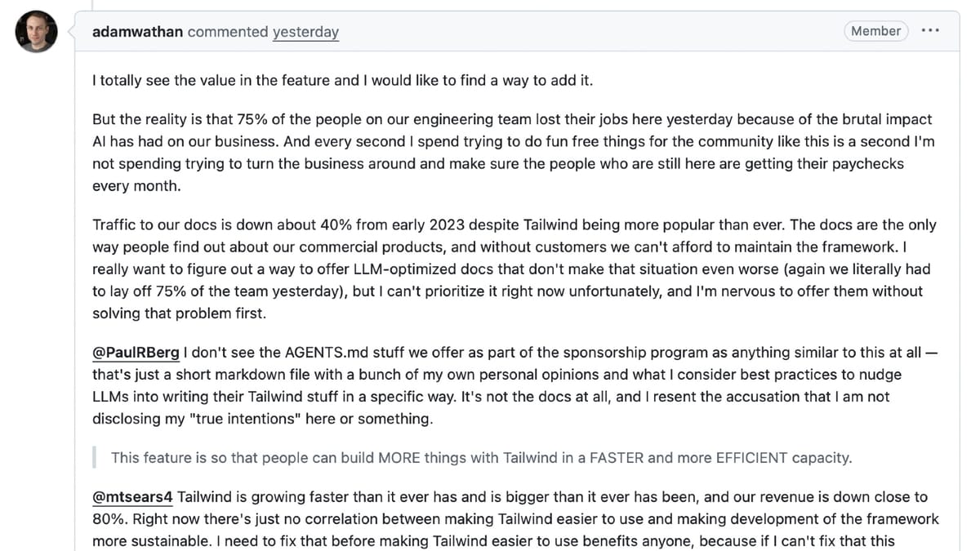The image size is (980, 551).
Task: Click the yesterday timestamp permalink
Action: point(305,31)
